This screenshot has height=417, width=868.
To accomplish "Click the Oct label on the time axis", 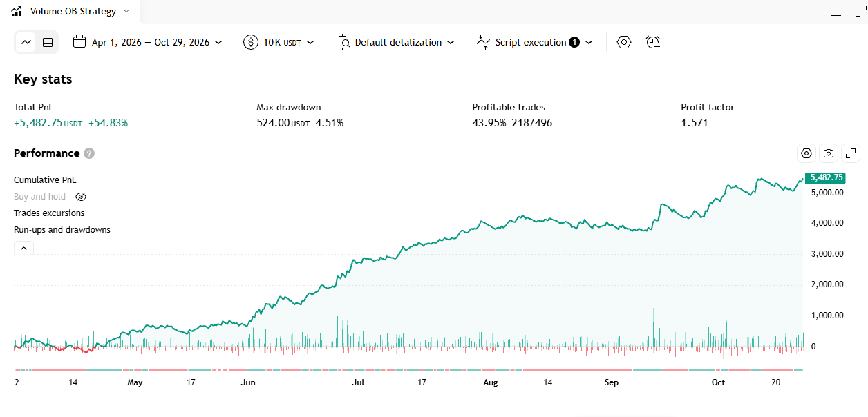I will (x=719, y=382).
